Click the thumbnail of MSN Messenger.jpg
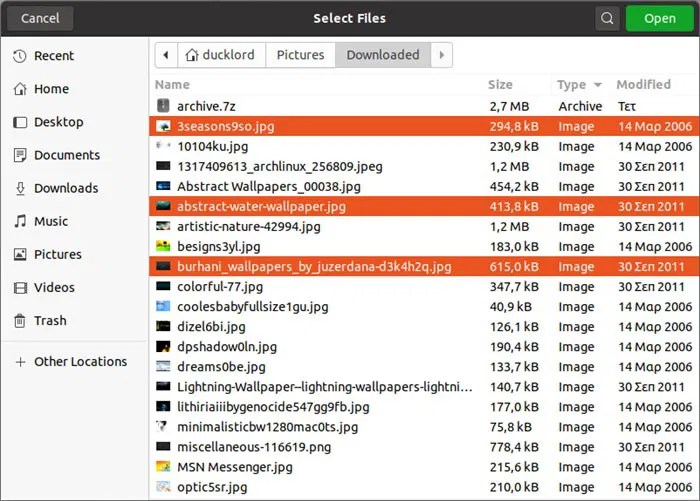This screenshot has width=700, height=501. pyautogui.click(x=163, y=467)
